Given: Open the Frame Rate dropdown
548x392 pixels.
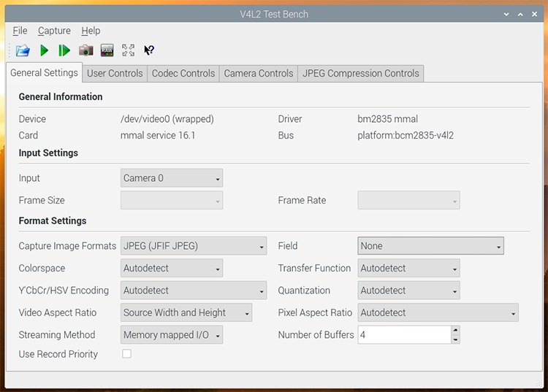Looking at the screenshot, I should click(x=408, y=200).
